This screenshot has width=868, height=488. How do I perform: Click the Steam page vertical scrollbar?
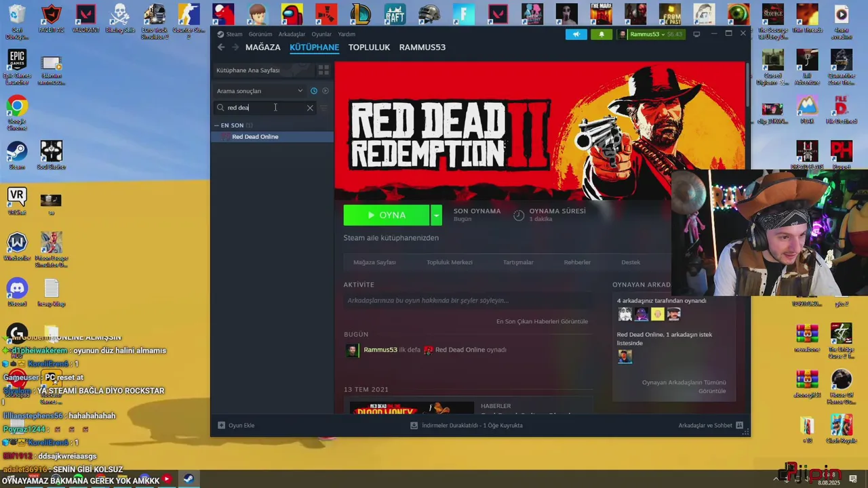click(747, 85)
